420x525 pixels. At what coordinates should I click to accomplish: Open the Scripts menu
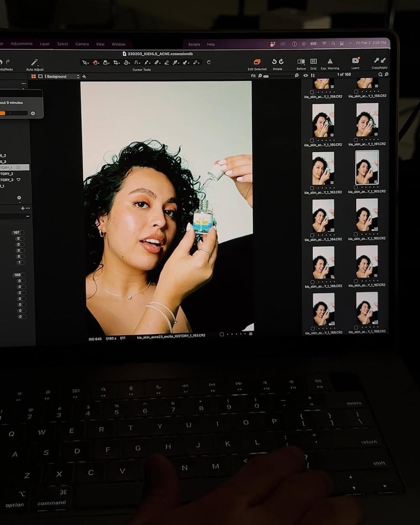tap(194, 44)
